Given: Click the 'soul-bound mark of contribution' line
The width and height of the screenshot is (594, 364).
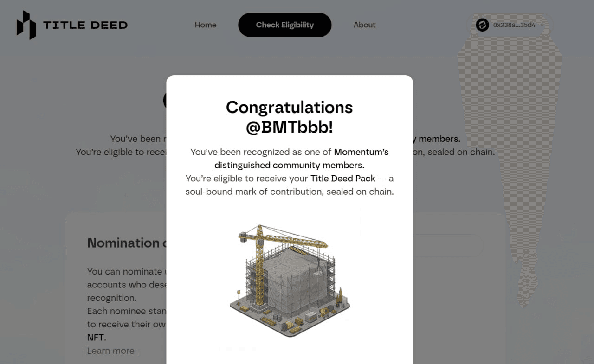Looking at the screenshot, I should pyautogui.click(x=289, y=192).
